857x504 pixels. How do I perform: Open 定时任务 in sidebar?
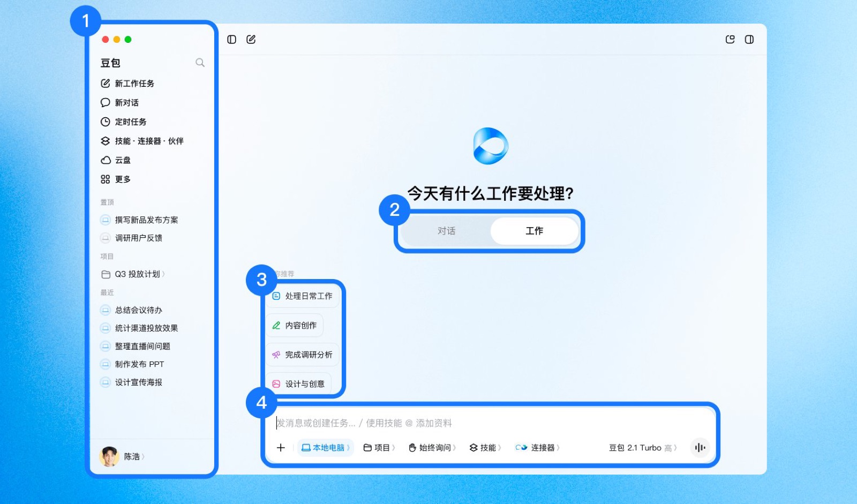pyautogui.click(x=124, y=122)
